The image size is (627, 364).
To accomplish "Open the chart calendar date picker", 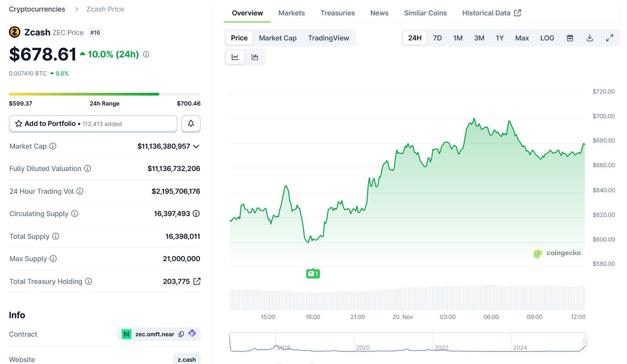I will [570, 38].
